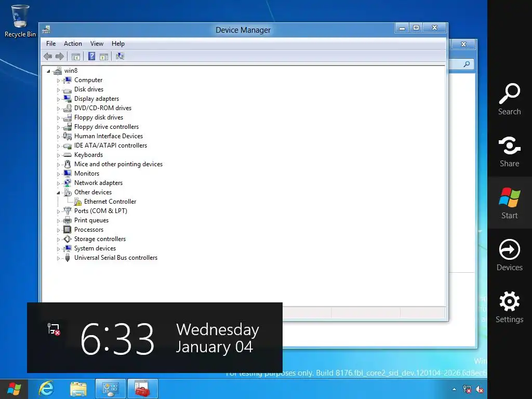Click the network status tray icon
532x399 pixels.
(x=467, y=389)
